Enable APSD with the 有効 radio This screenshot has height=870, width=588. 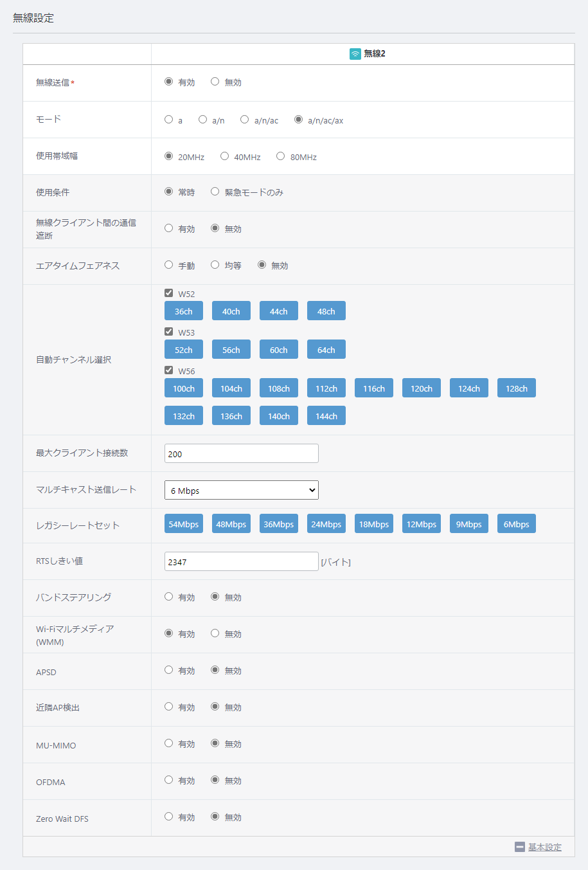[168, 670]
